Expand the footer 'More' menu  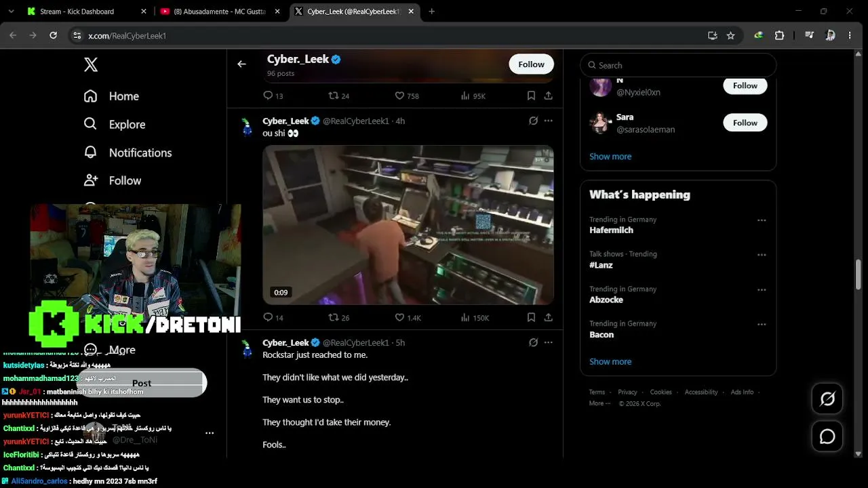pos(599,403)
